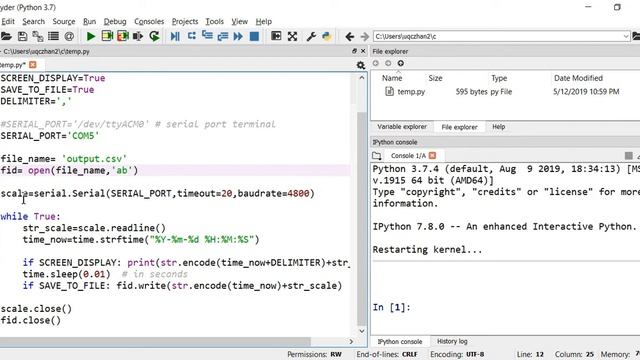
Task: Click the Encoding: UTF-8 status entry
Action: [x=457, y=354]
